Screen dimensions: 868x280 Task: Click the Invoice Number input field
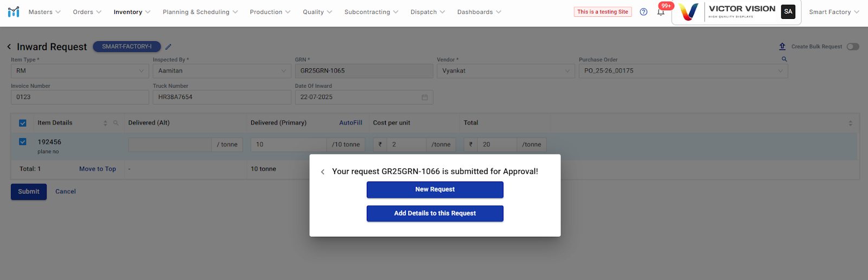[80, 97]
